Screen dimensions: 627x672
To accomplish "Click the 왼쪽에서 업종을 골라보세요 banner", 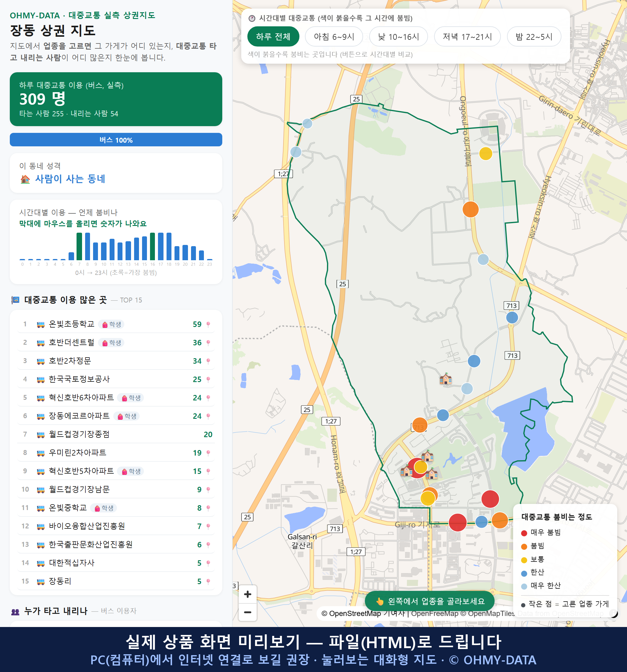I will (x=430, y=601).
